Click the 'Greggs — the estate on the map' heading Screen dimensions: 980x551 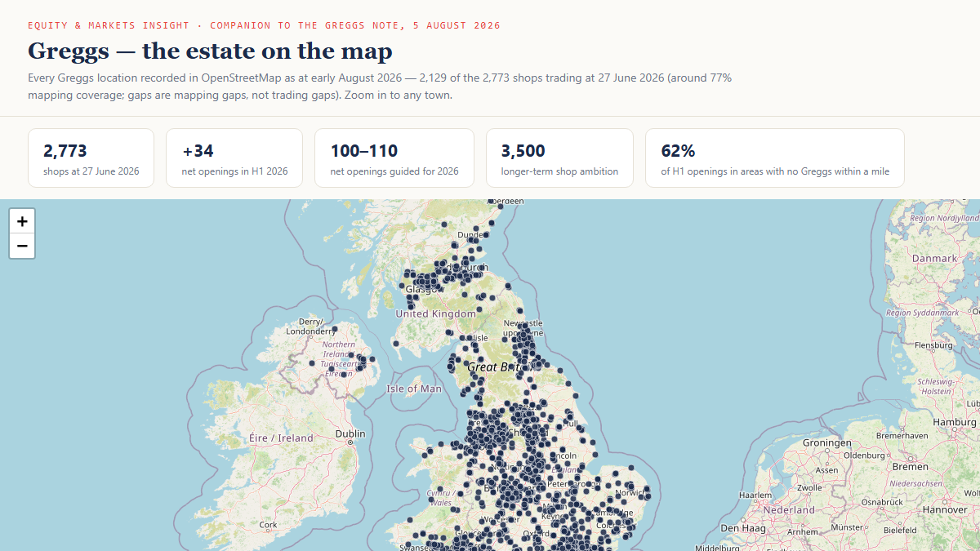[x=210, y=51]
